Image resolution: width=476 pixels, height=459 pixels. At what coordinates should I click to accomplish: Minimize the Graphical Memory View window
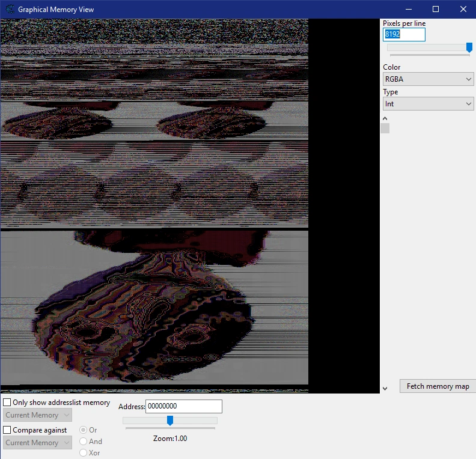[x=409, y=9]
